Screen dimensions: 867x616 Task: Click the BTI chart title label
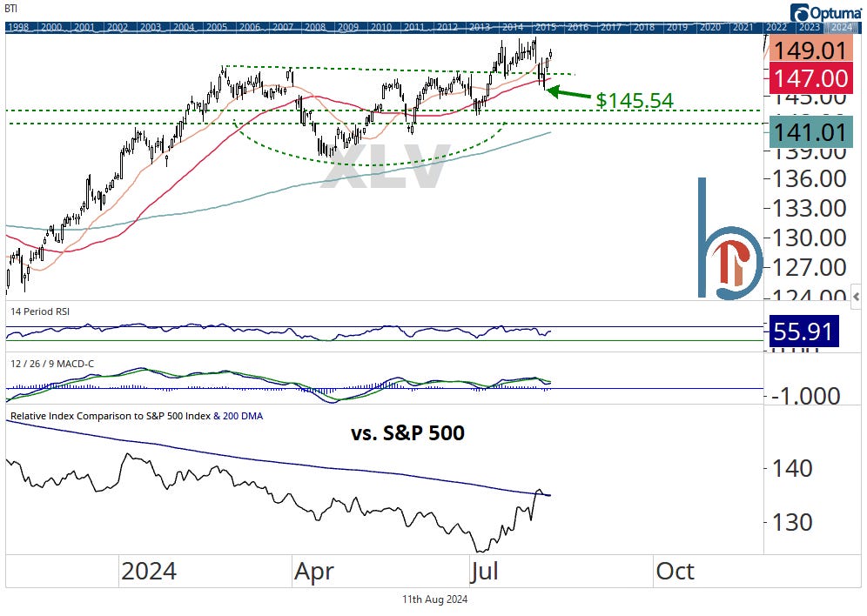10,10
